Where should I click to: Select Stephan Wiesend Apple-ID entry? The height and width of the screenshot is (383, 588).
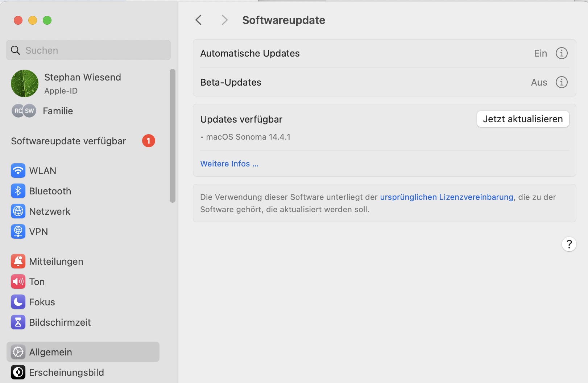tap(83, 83)
